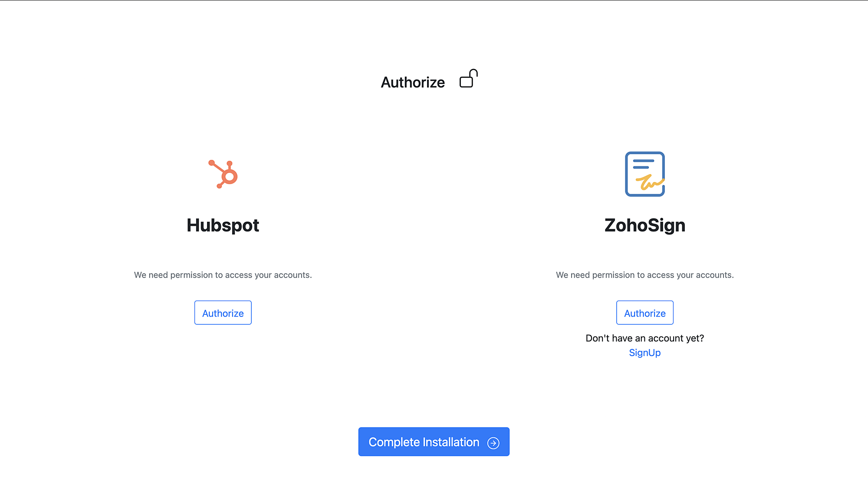Click the blue text lines inside ZohoSign logo

[x=643, y=164]
